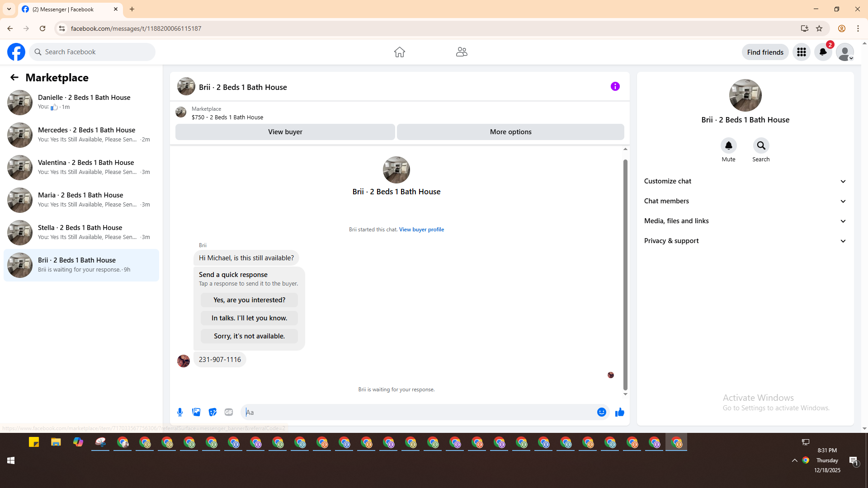Attach a photo using the image icon
This screenshot has height=488, width=868.
196,412
